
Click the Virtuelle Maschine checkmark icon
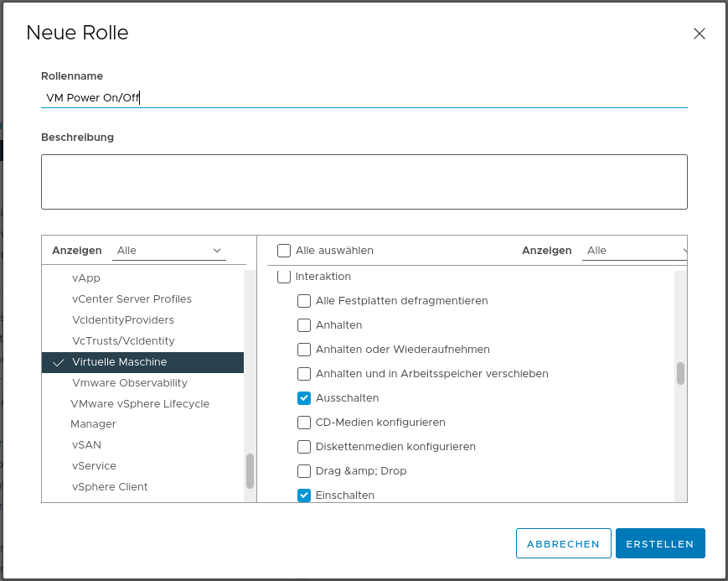(58, 363)
